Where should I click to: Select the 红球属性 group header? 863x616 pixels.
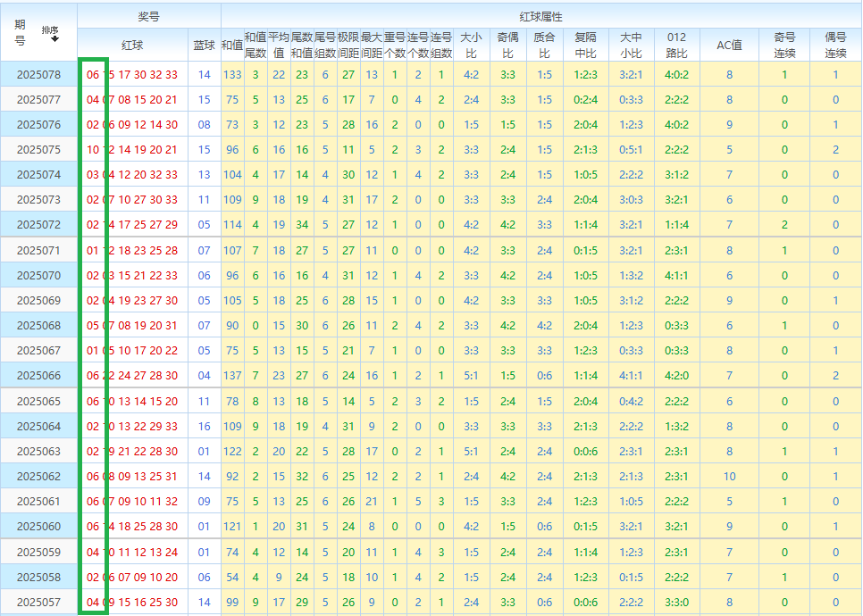(541, 16)
